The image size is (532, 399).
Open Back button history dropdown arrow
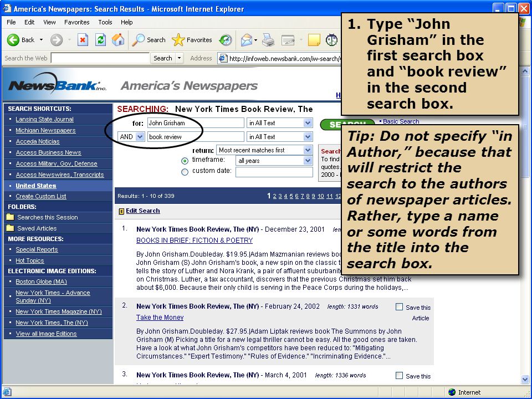[x=42, y=40]
